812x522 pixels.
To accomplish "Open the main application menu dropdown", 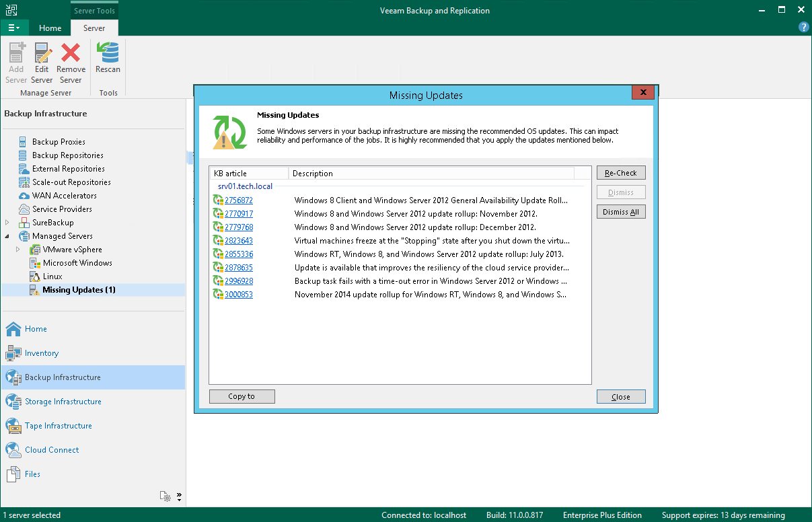I will point(14,28).
